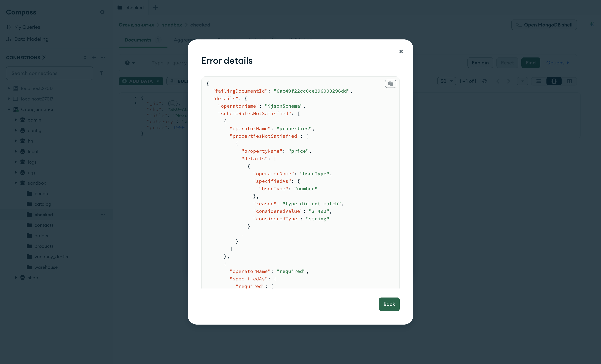
Task: Refresh the document count
Action: [484, 81]
